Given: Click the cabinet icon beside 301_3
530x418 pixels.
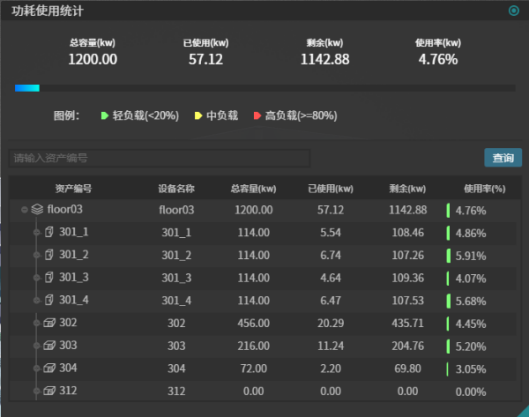Looking at the screenshot, I should (49, 277).
